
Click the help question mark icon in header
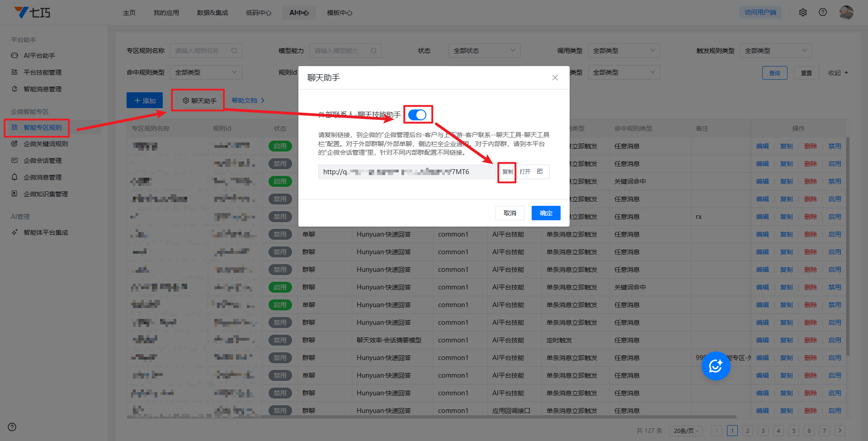tap(823, 12)
